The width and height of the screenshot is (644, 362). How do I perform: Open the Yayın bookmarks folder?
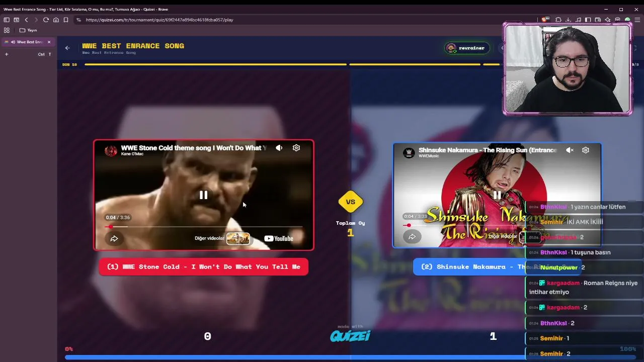point(28,30)
